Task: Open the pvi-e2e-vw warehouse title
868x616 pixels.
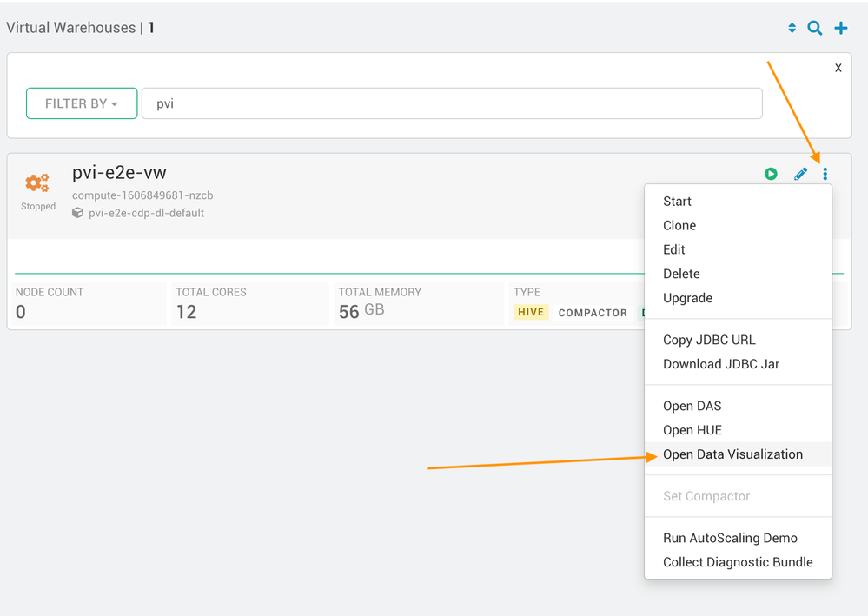Action: point(119,173)
